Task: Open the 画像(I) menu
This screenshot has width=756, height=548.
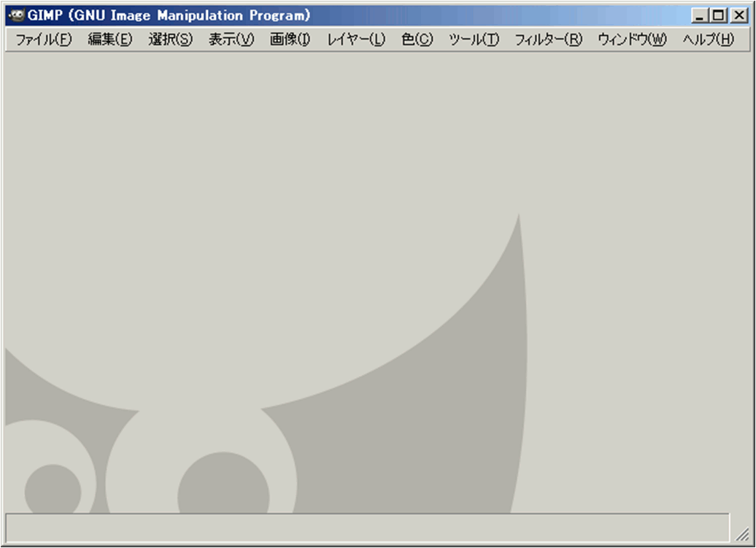Action: (x=290, y=40)
